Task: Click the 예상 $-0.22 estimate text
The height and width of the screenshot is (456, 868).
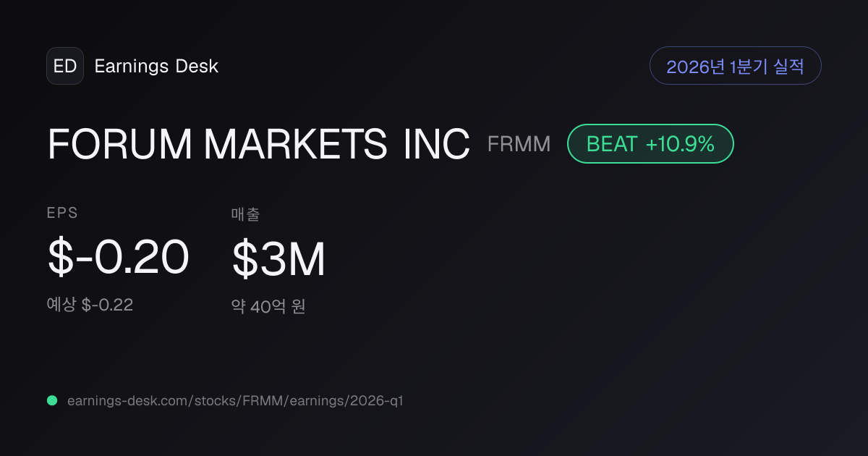Action: 90,305
